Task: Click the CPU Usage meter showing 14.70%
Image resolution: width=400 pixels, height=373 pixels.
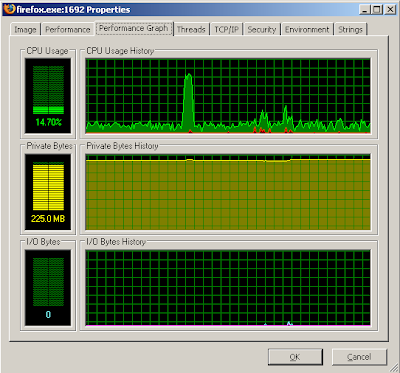Action: point(48,96)
